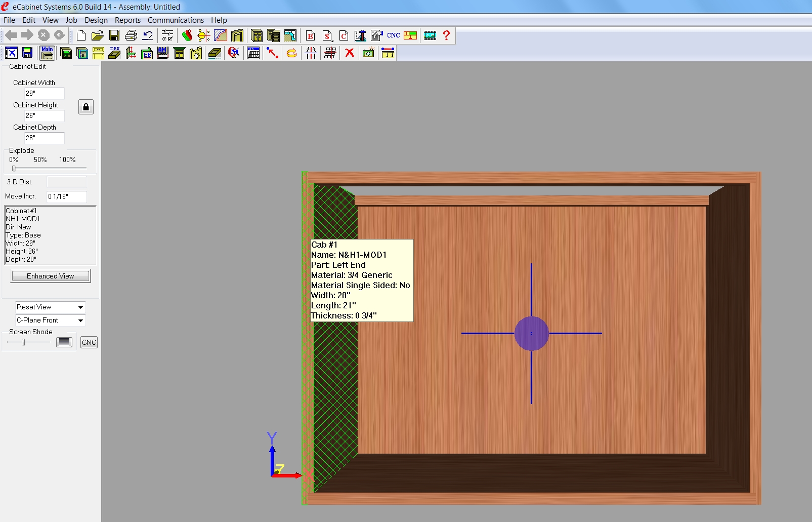Click the printer icon

coord(131,35)
